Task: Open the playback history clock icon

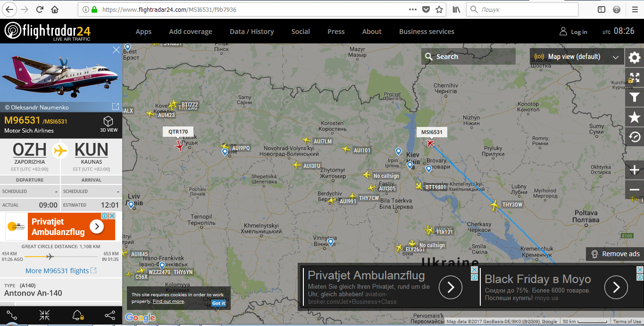Action: click(635, 137)
